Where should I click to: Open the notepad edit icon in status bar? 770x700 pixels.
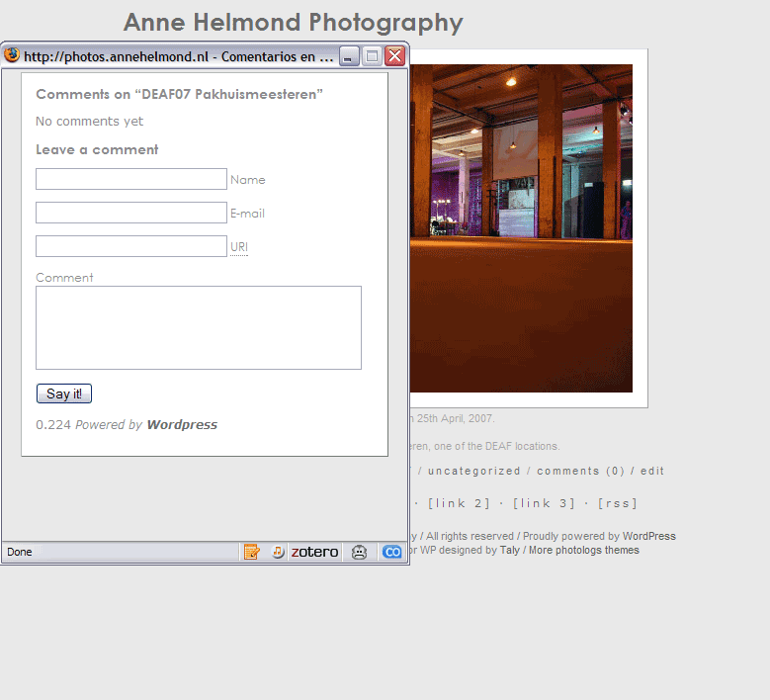(x=251, y=552)
